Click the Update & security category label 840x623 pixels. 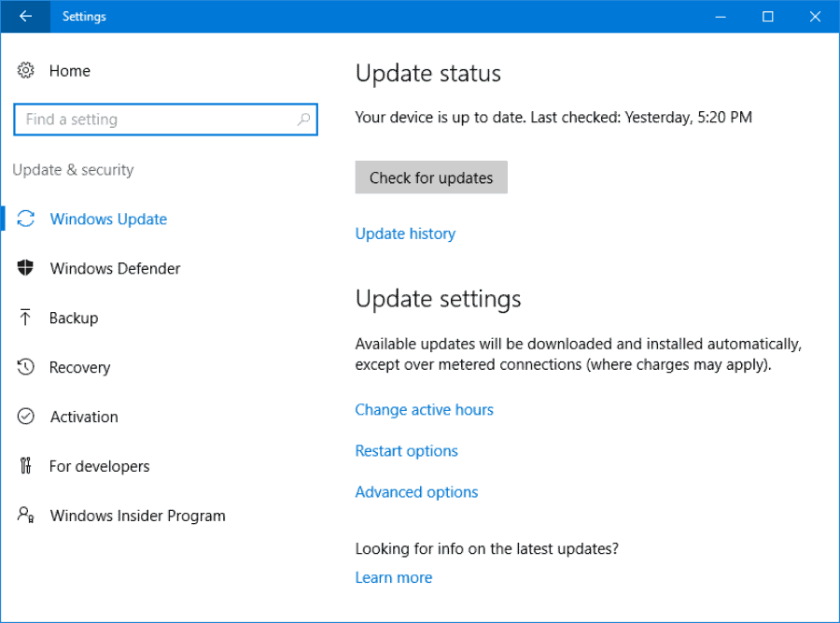coord(73,170)
